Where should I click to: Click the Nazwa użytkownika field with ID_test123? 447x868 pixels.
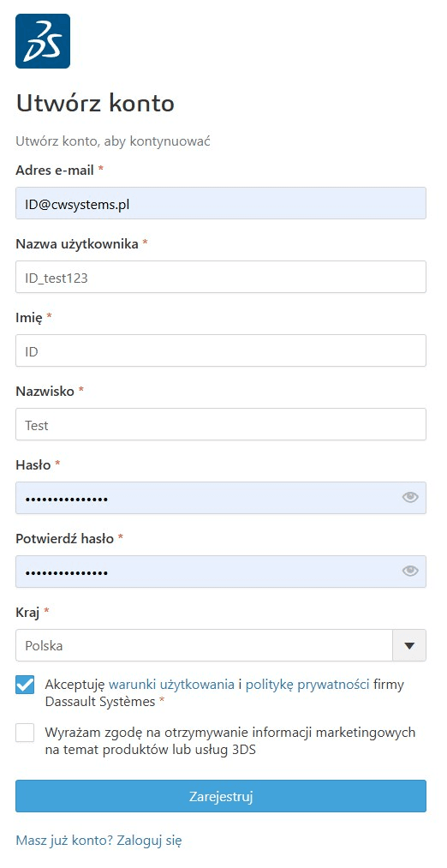tap(221, 277)
